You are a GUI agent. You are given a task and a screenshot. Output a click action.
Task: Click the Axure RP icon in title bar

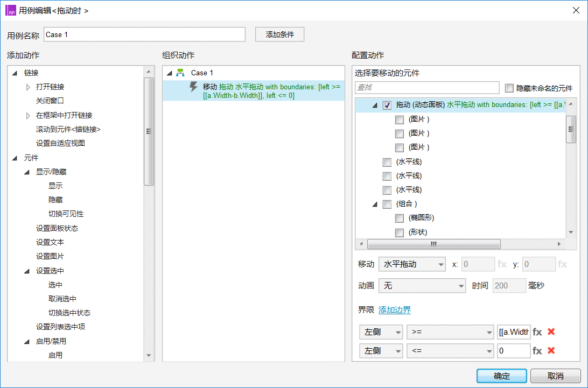point(11,11)
